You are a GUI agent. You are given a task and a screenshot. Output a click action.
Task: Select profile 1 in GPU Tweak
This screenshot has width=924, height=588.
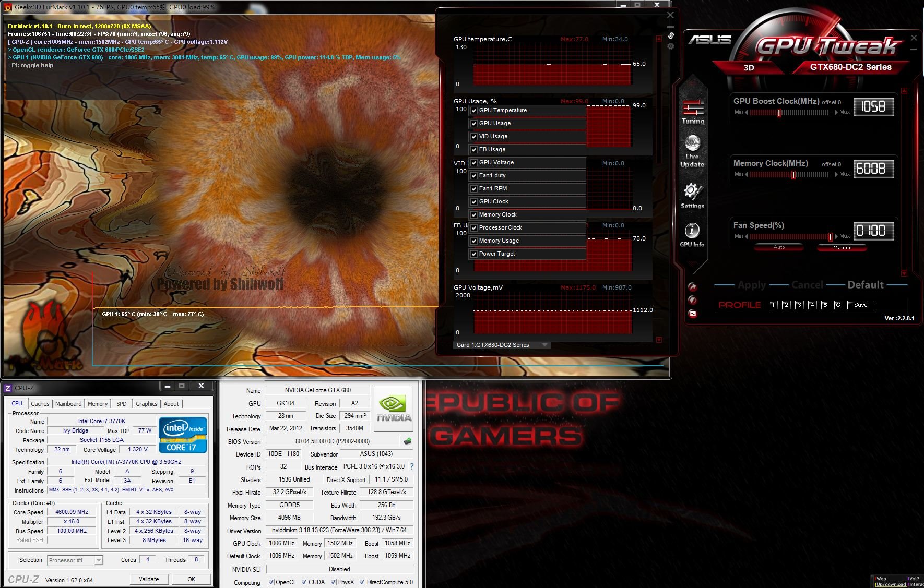(x=773, y=305)
